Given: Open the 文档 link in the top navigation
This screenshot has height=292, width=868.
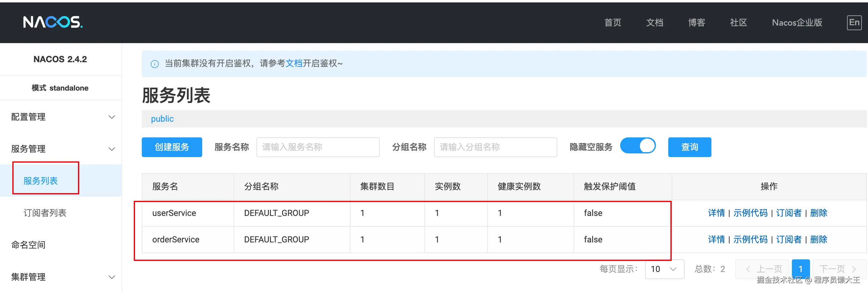Looking at the screenshot, I should [x=654, y=22].
